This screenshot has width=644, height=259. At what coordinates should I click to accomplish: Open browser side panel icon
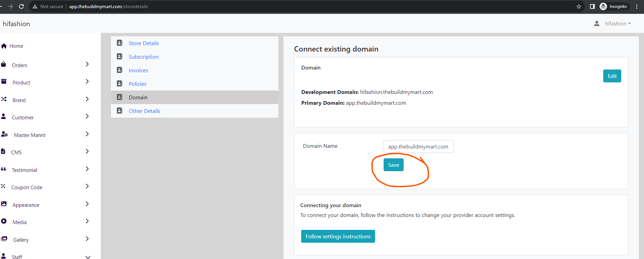pyautogui.click(x=592, y=6)
